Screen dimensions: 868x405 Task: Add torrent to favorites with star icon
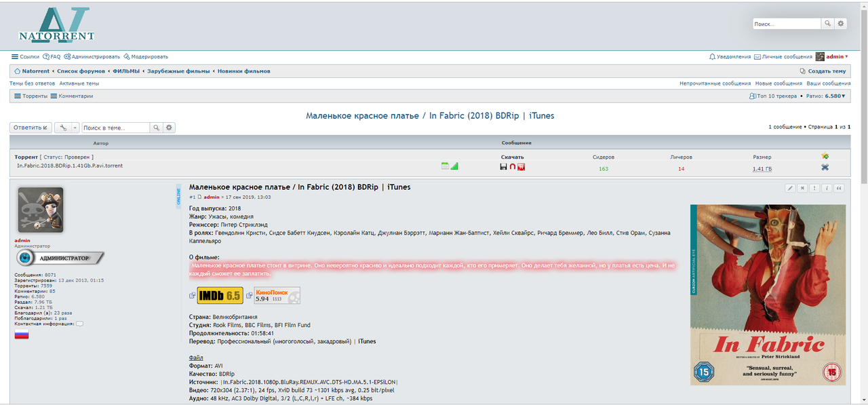825,156
